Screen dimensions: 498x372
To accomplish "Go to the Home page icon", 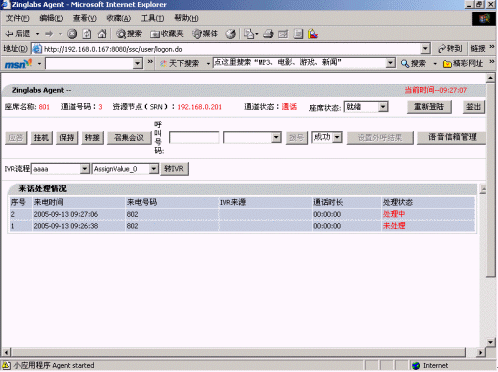I will tap(102, 34).
